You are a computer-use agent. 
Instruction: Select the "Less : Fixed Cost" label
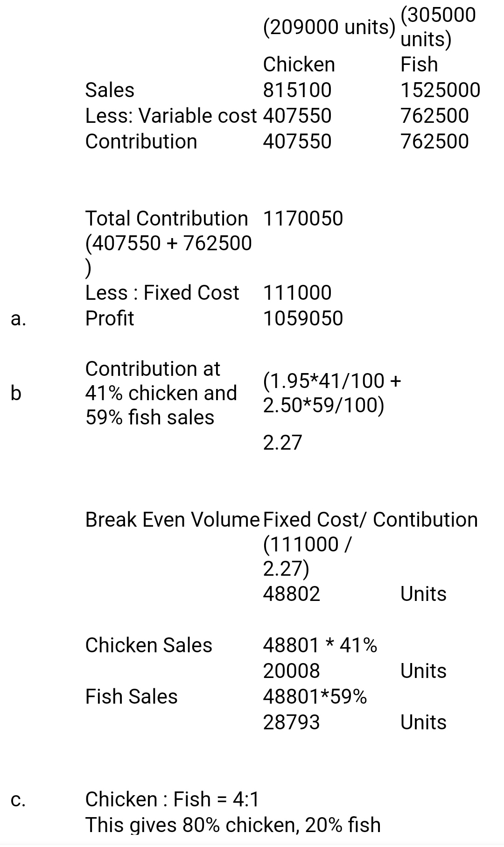point(162,293)
